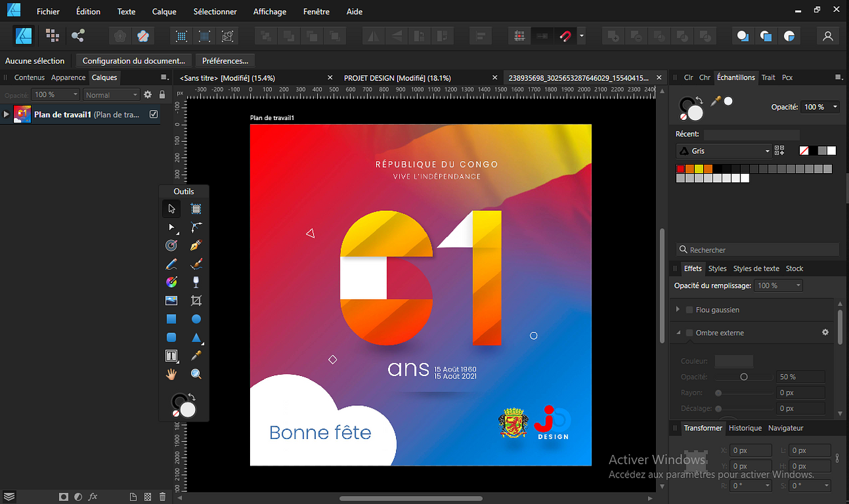The image size is (849, 504).
Task: Click Configuration du document button
Action: click(x=133, y=60)
